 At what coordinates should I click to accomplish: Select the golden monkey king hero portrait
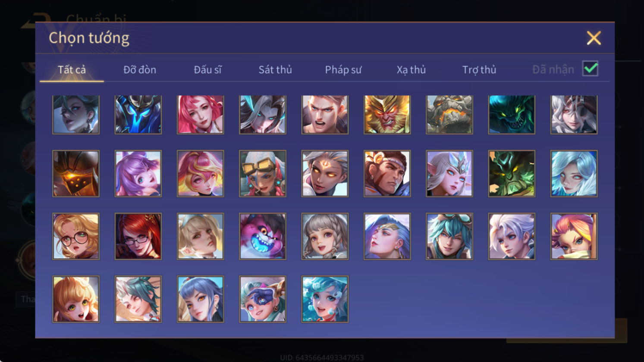tap(387, 115)
